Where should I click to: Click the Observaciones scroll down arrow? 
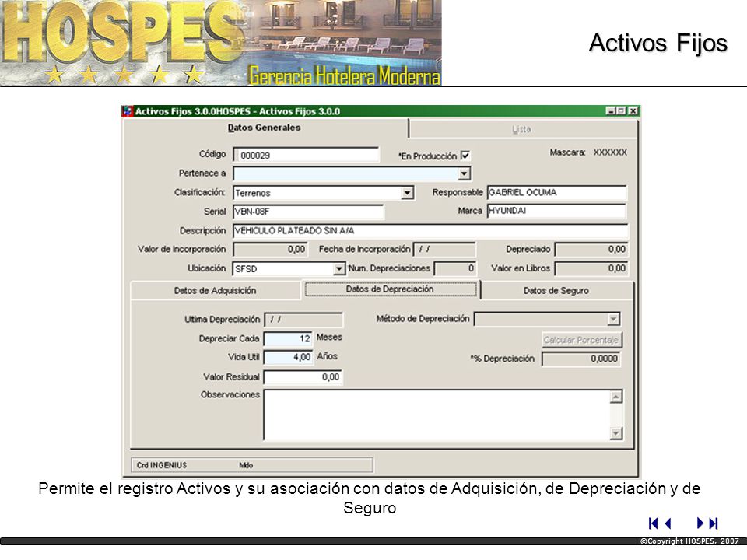[x=616, y=433]
